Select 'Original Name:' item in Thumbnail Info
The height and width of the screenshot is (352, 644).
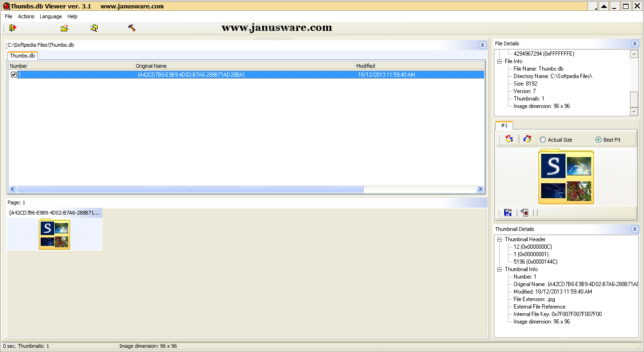576,284
